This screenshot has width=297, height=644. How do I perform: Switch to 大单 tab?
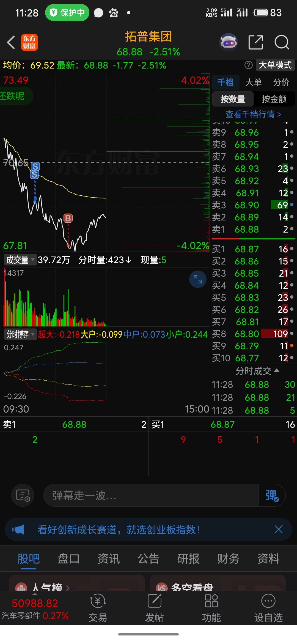click(x=253, y=82)
